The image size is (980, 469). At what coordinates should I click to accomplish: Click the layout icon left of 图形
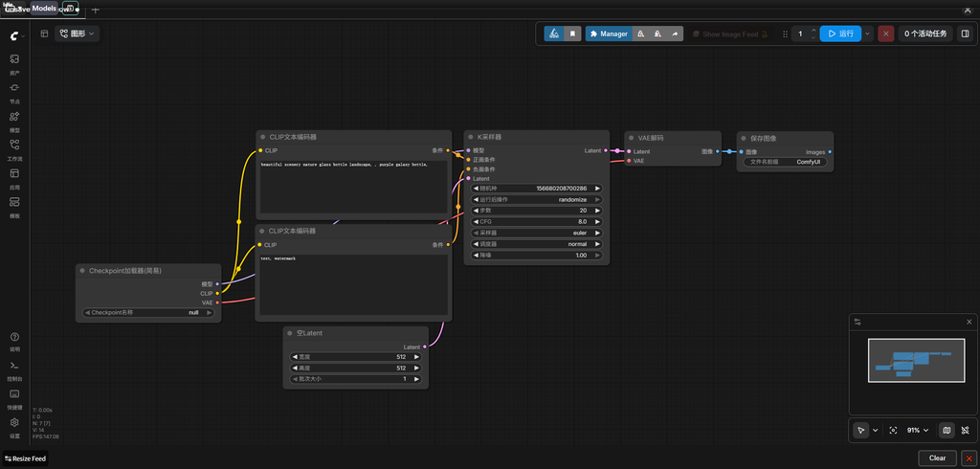44,33
